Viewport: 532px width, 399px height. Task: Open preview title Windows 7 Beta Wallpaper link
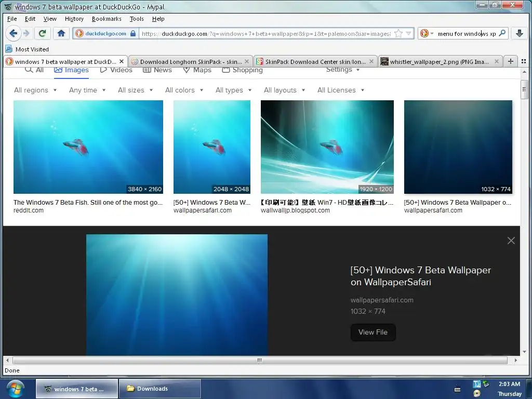click(x=421, y=276)
